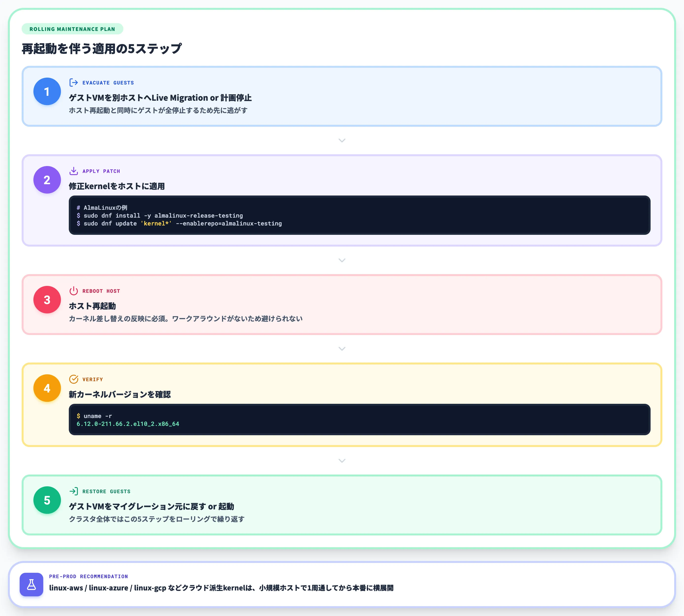Click the purple flask icon
This screenshot has width=684, height=616.
(x=31, y=585)
